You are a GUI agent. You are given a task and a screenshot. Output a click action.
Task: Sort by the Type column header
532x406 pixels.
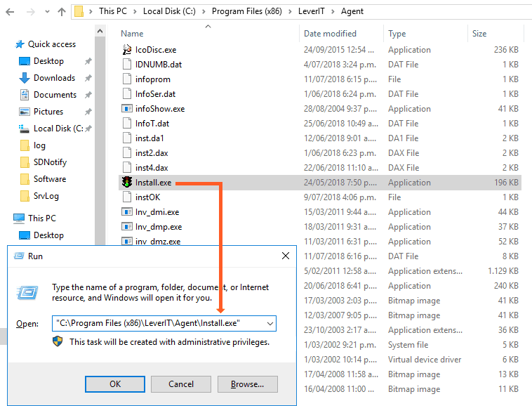pos(397,34)
